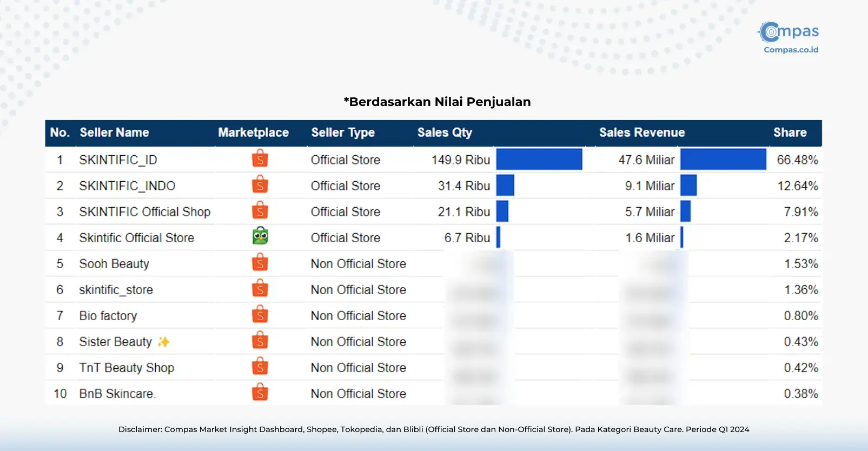Click the Shopee icon in Bio factory row
The height and width of the screenshot is (451, 868).
pyautogui.click(x=260, y=315)
